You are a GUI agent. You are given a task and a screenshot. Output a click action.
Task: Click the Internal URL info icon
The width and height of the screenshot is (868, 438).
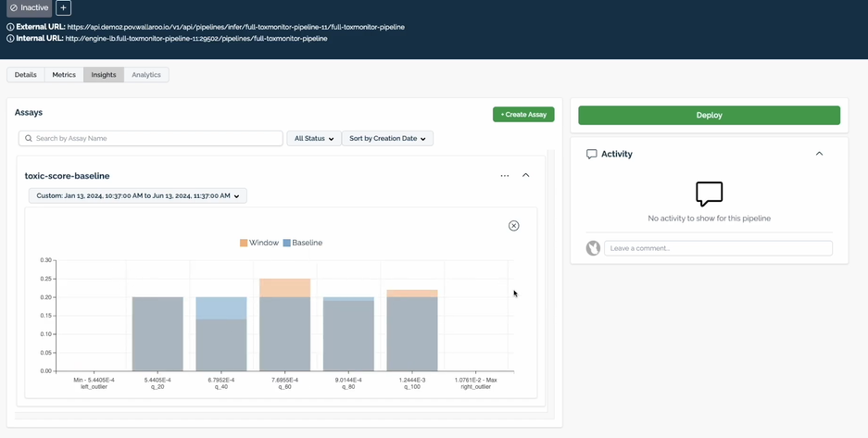(x=10, y=39)
